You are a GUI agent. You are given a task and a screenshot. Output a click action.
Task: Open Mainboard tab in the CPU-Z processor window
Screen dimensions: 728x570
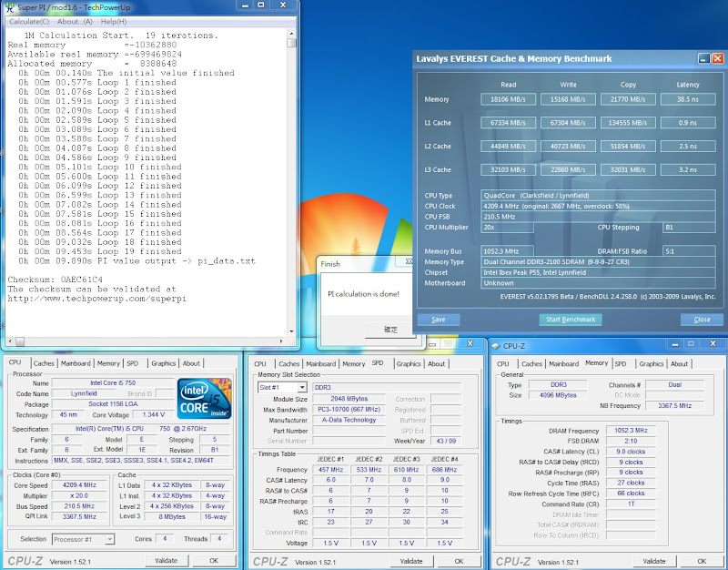[x=76, y=363]
